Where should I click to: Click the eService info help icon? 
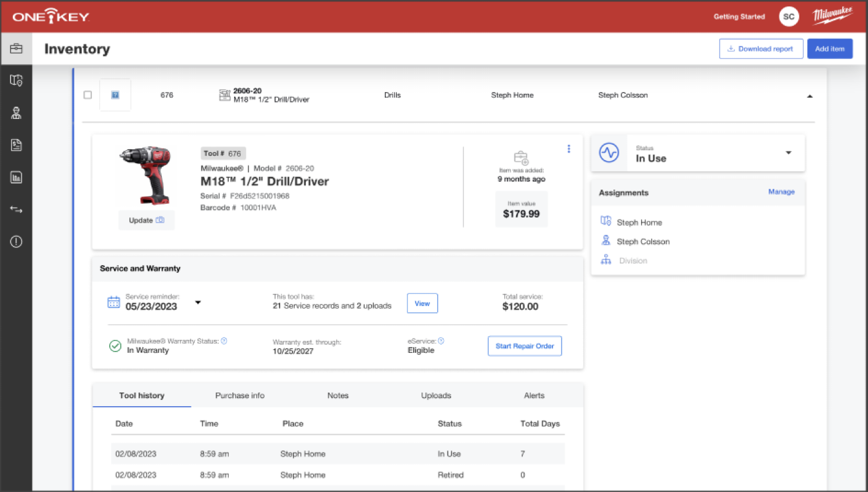441,341
